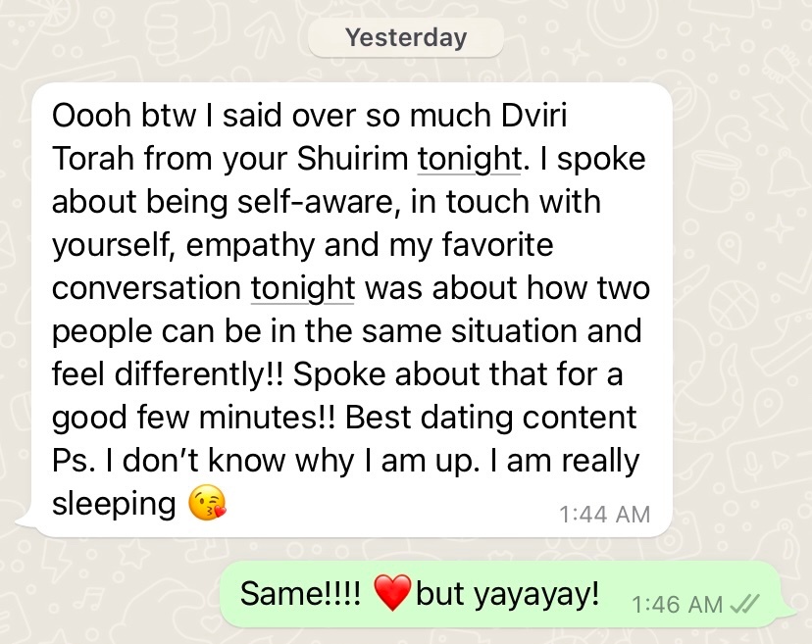Click the red heart emoji

point(392,592)
